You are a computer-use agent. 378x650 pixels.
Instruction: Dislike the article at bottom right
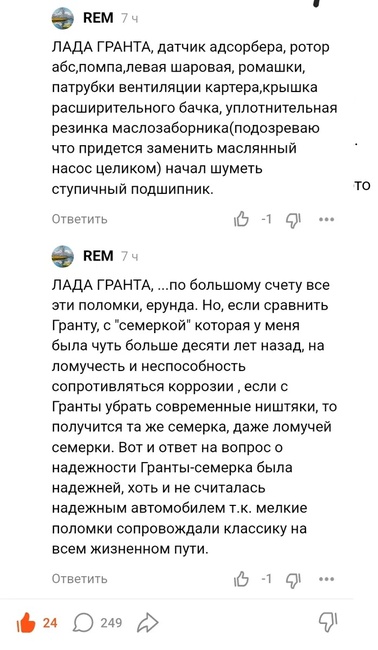point(327,623)
